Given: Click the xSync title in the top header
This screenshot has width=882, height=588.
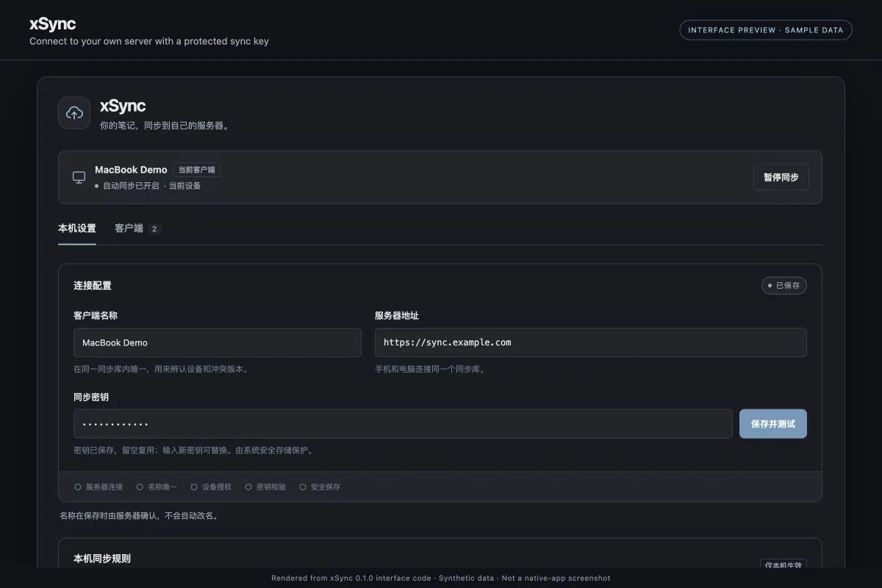Looking at the screenshot, I should (x=52, y=24).
